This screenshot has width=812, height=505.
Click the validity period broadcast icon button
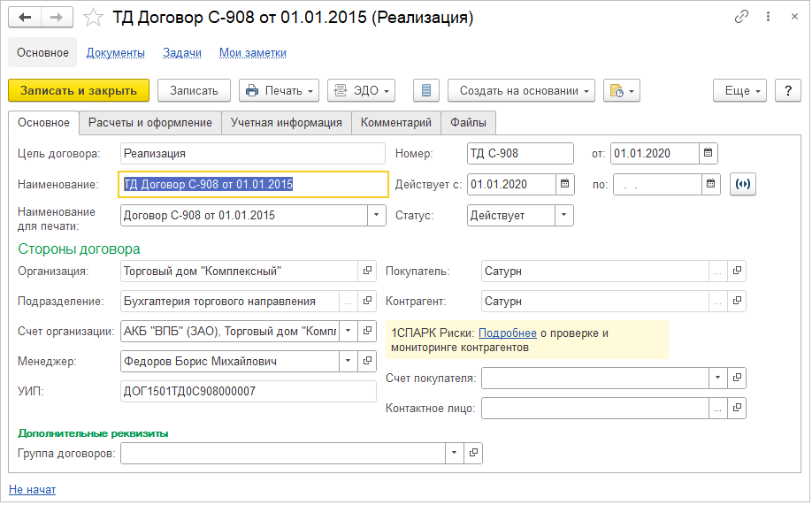pyautogui.click(x=743, y=184)
